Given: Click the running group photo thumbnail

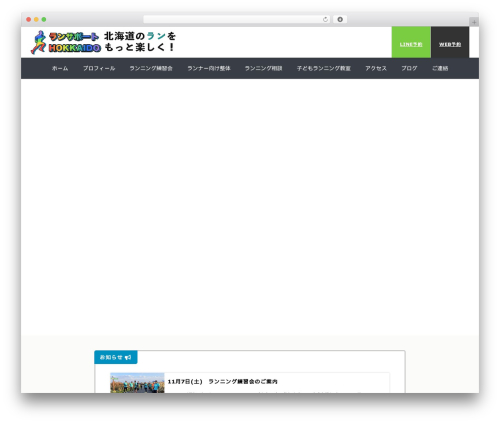Looking at the screenshot, I should (137, 383).
